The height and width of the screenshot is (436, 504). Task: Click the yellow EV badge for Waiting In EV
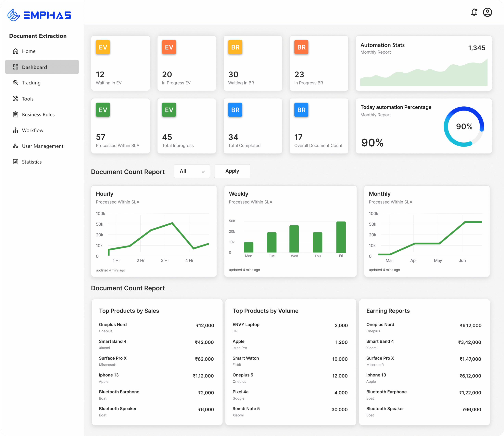(103, 47)
